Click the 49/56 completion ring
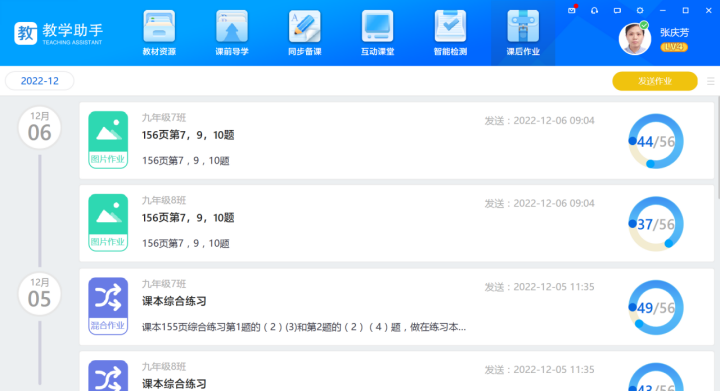 click(656, 308)
